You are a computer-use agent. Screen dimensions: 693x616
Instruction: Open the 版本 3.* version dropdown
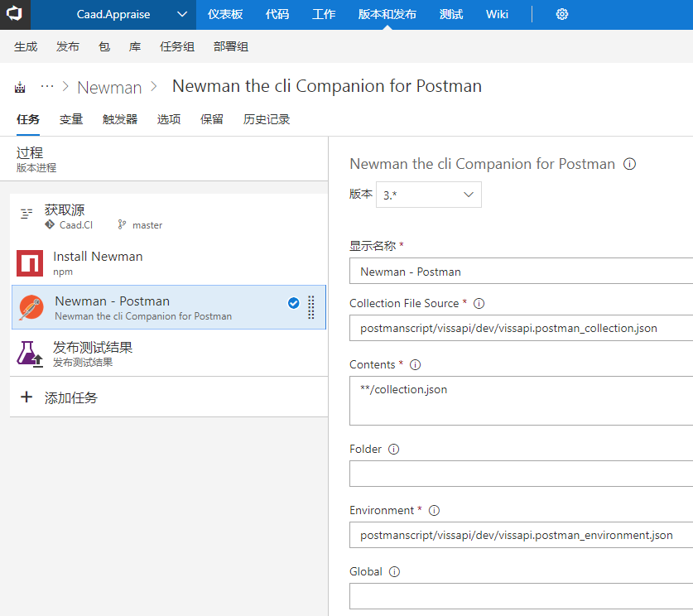coord(428,195)
